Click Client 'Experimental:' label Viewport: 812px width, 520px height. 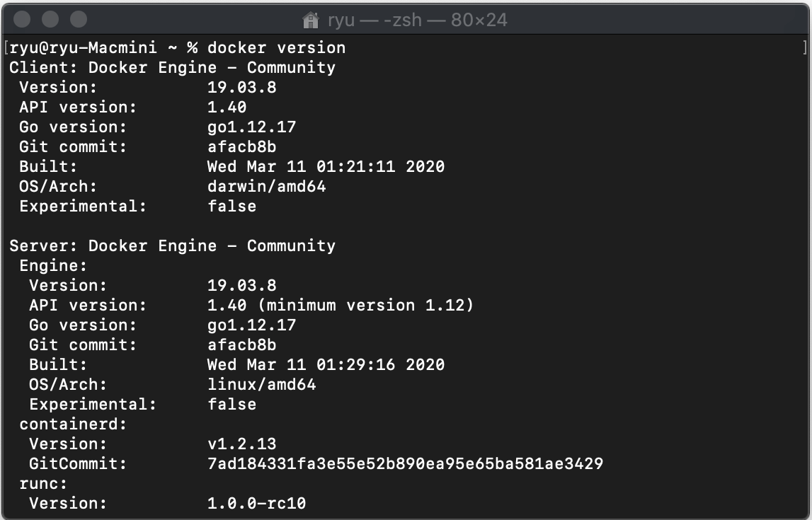coord(83,207)
